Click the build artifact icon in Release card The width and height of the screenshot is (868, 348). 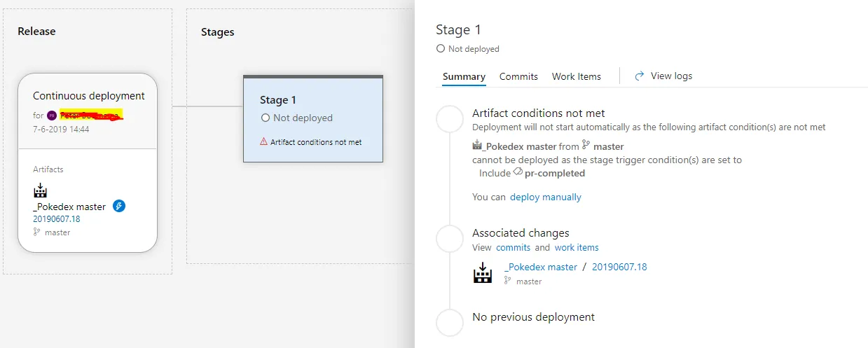pyautogui.click(x=40, y=190)
